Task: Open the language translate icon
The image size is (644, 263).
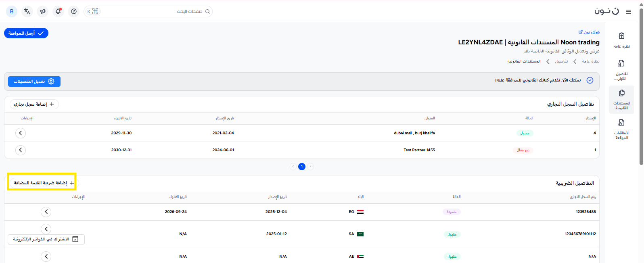Action: tap(27, 11)
